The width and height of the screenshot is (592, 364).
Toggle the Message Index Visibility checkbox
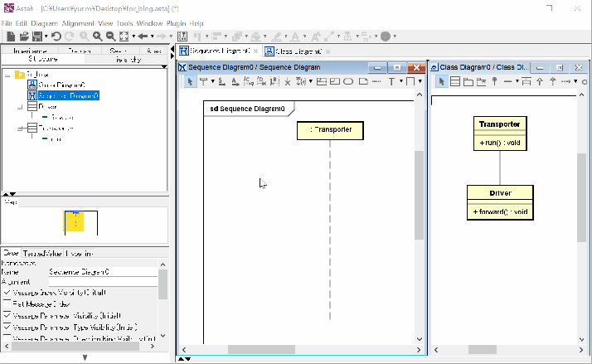pos(7,293)
